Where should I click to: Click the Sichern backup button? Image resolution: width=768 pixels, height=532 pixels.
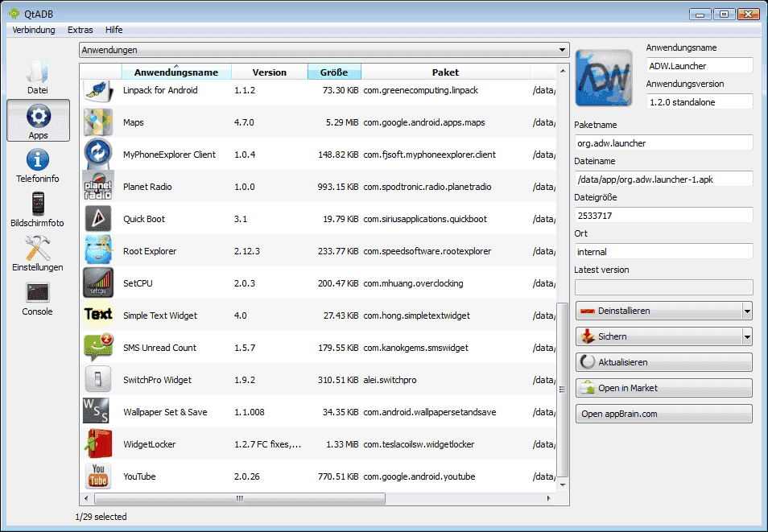(659, 336)
